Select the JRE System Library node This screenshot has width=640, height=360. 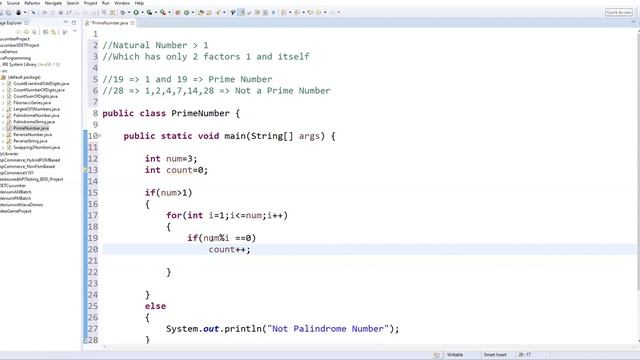coord(31,64)
